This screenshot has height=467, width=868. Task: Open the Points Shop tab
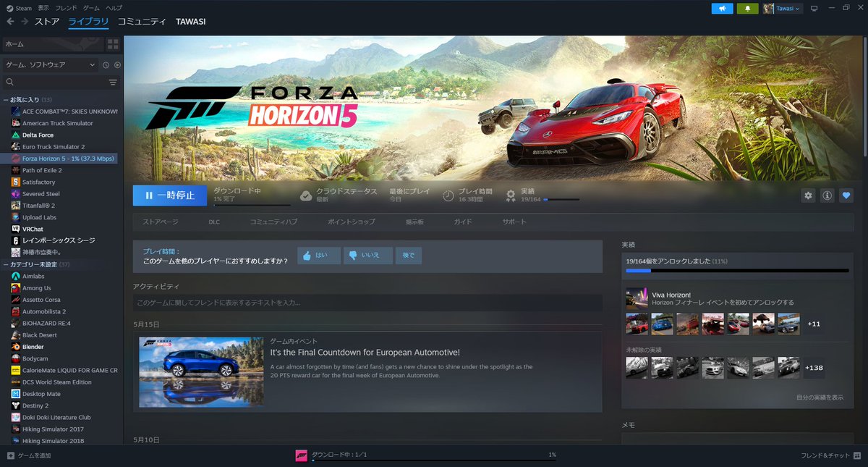352,222
